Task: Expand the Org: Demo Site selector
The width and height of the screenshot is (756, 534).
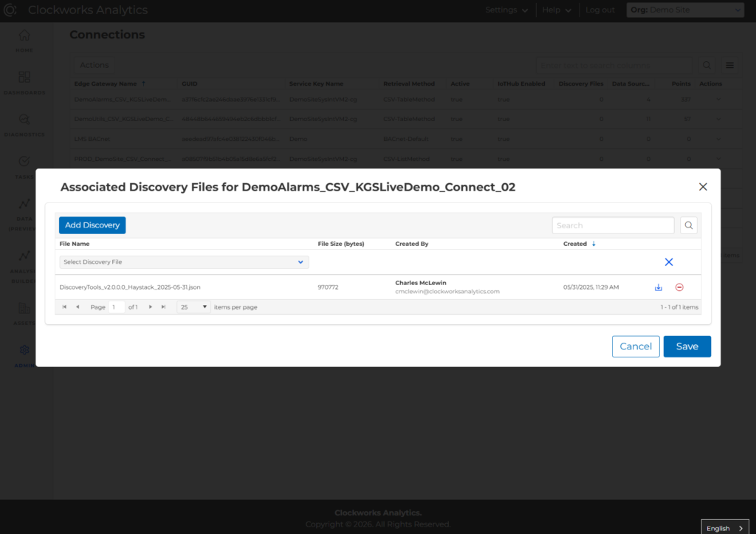Action: [x=684, y=10]
